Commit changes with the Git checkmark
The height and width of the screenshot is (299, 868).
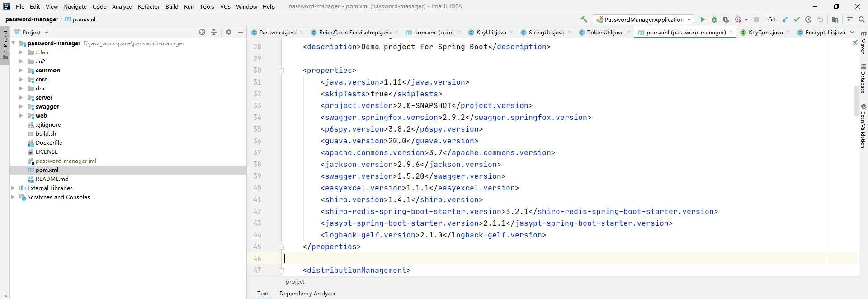(x=797, y=19)
